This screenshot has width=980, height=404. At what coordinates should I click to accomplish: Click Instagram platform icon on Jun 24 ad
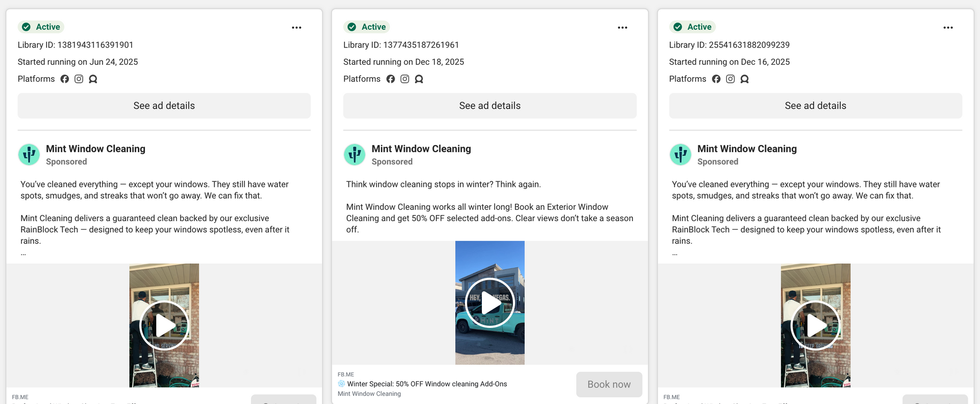click(x=79, y=79)
